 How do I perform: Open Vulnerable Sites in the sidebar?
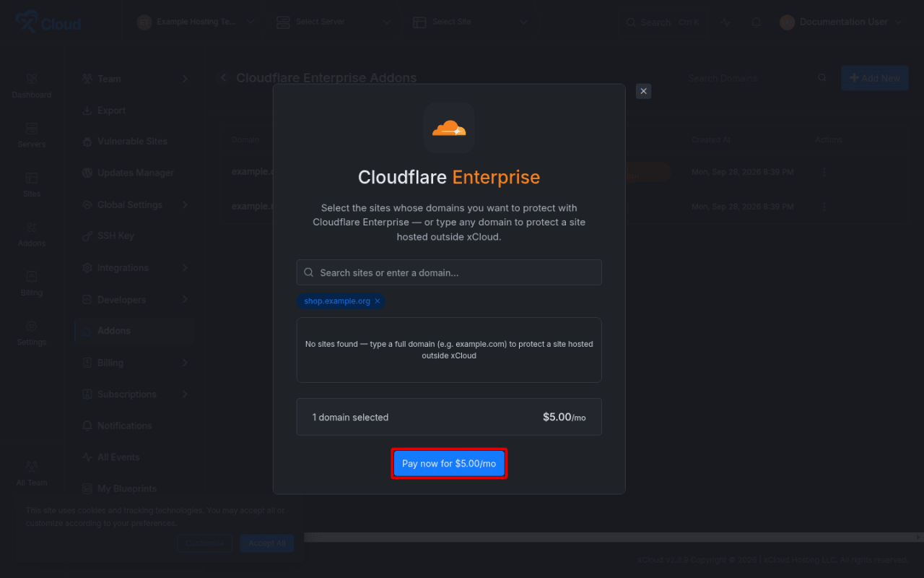134,142
